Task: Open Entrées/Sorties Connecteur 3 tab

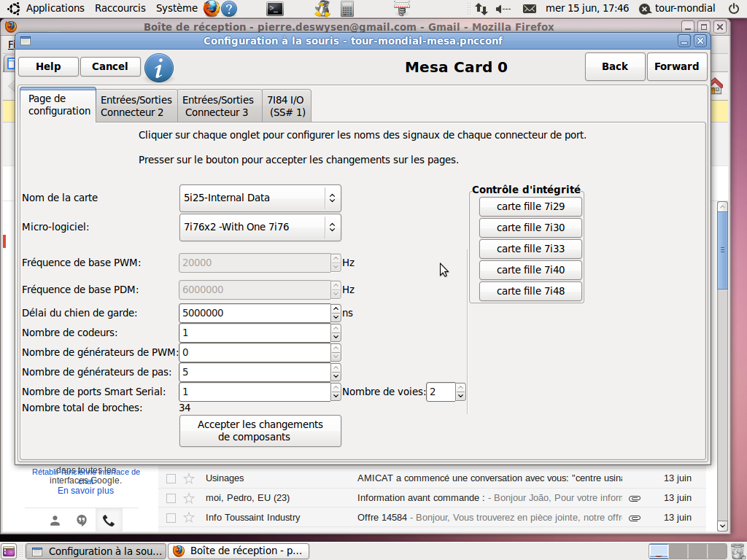Action: (219, 106)
